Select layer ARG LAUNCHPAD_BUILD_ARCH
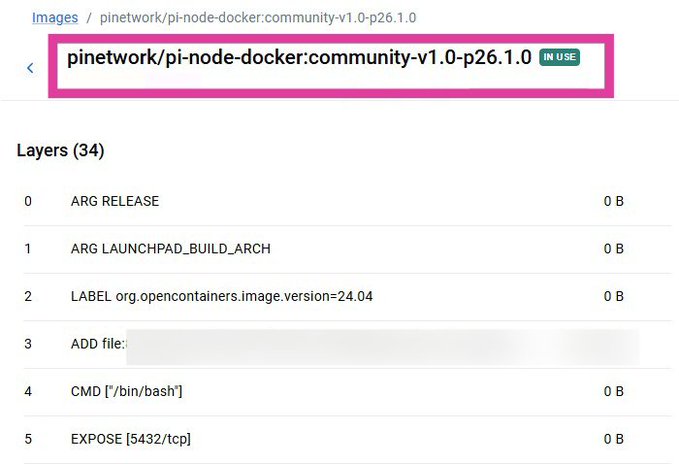This screenshot has height=464, width=679. pyautogui.click(x=347, y=249)
